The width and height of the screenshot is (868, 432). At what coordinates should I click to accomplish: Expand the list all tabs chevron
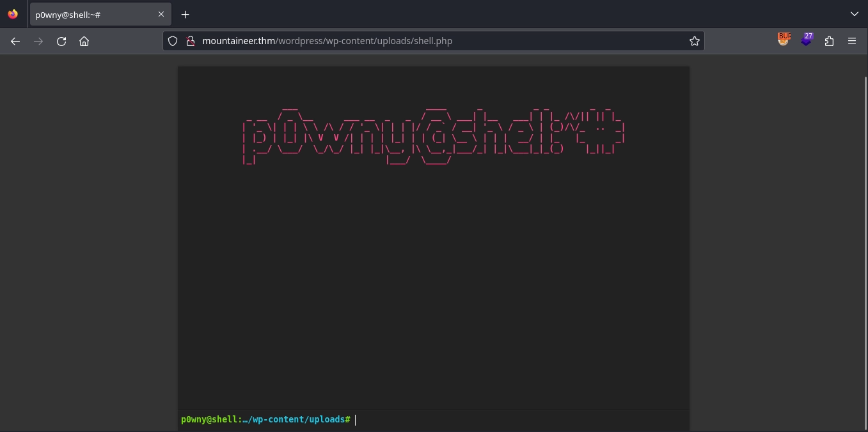(855, 14)
